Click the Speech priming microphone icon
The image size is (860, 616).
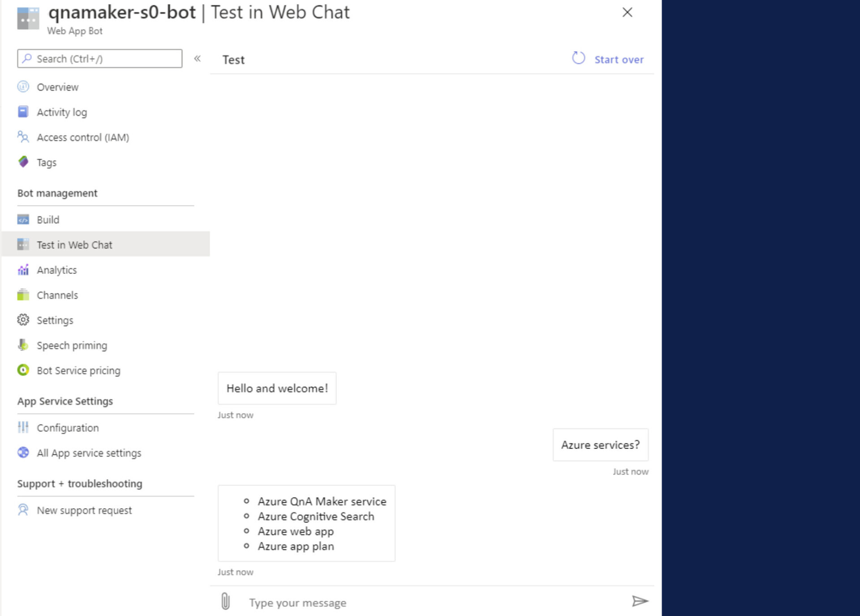(23, 345)
